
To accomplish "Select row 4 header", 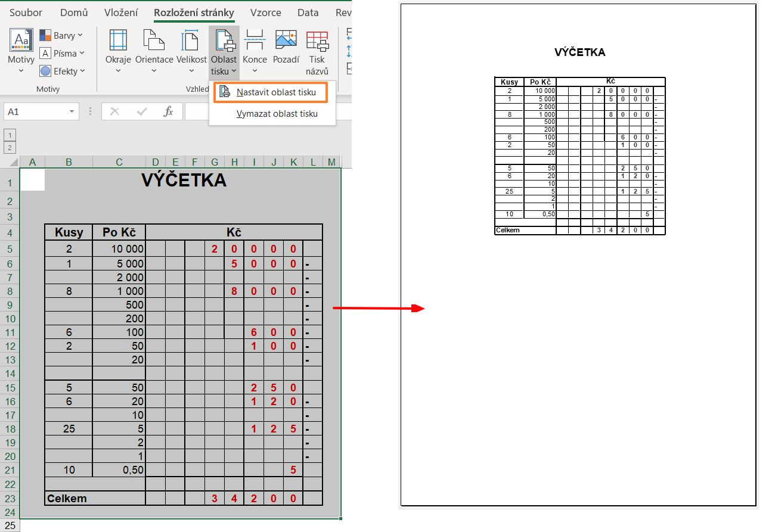I will [x=10, y=232].
